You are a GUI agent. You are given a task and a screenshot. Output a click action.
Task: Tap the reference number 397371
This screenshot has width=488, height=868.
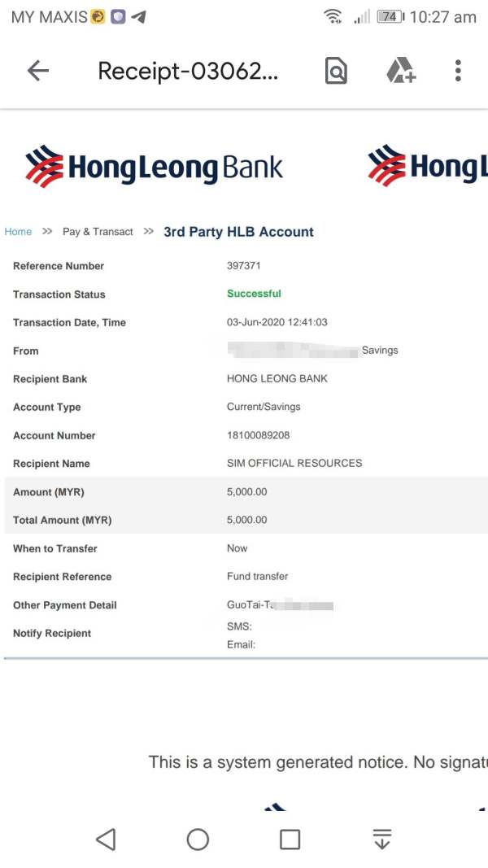(x=244, y=265)
